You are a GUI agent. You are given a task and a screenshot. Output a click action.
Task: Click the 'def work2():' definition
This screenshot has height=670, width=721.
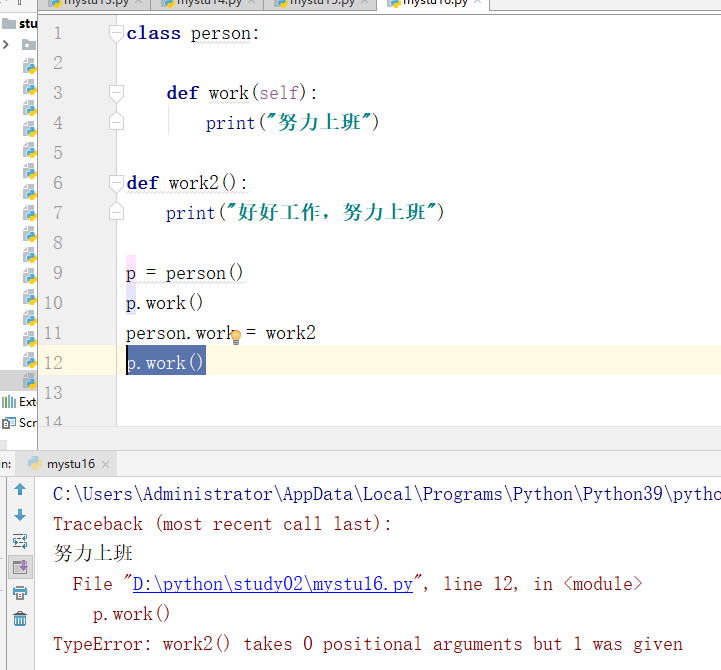tap(186, 183)
